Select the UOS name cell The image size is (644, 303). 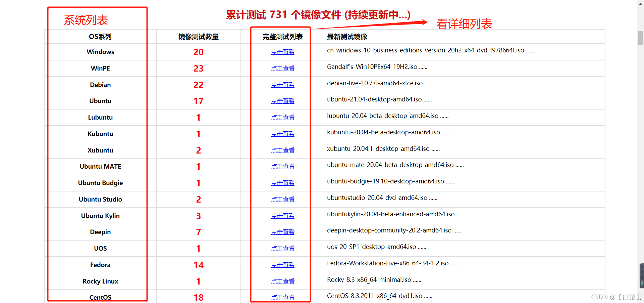(100, 248)
